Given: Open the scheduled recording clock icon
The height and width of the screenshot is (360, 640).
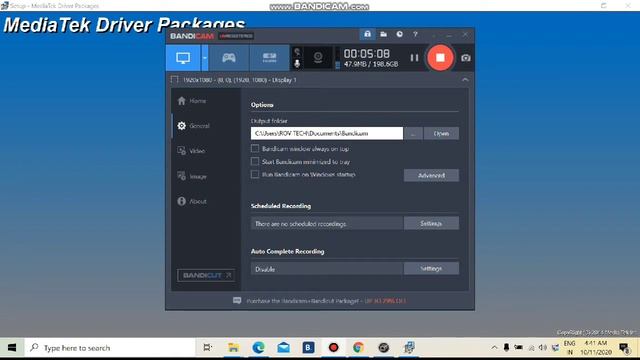Looking at the screenshot, I should [x=399, y=34].
